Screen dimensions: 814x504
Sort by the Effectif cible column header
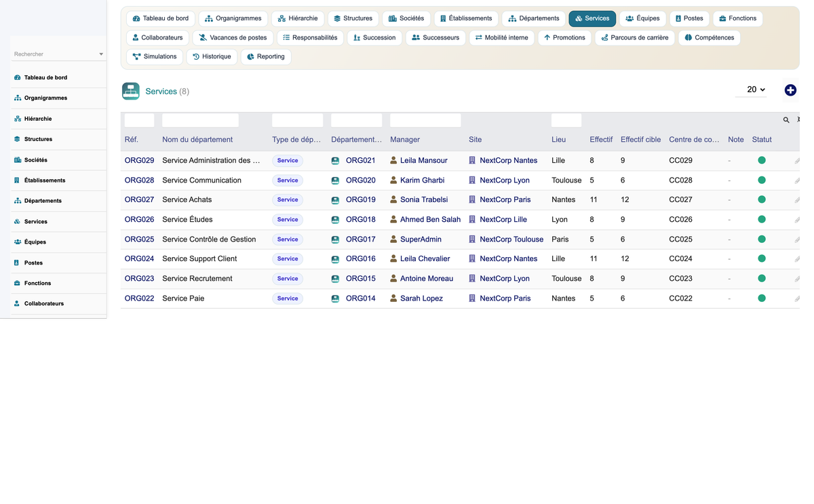[x=640, y=140]
